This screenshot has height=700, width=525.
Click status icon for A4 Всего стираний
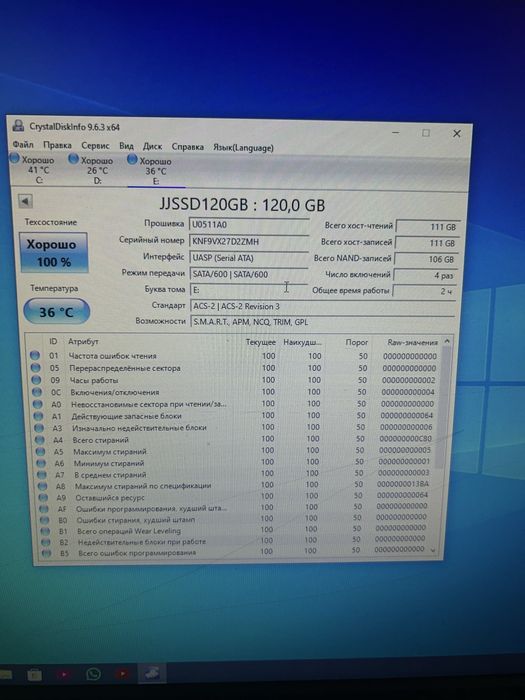pyautogui.click(x=41, y=439)
